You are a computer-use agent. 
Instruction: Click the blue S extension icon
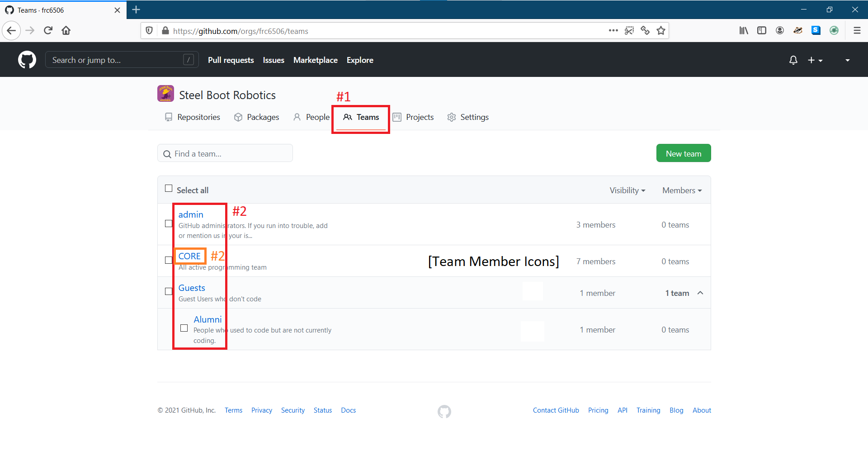[816, 30]
